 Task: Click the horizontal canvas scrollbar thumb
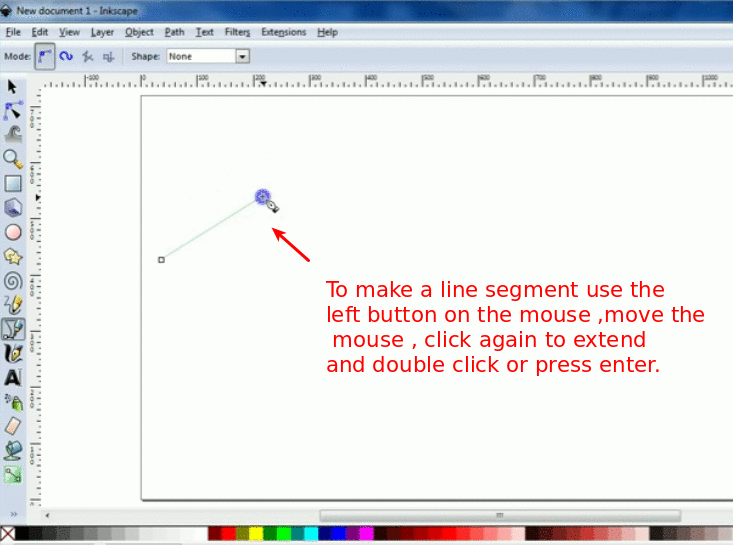(x=500, y=516)
